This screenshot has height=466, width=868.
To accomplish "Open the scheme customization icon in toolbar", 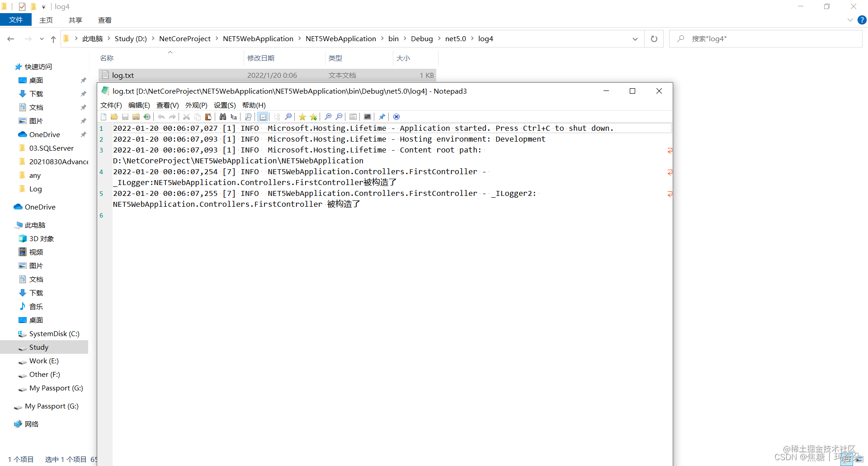I will pos(353,117).
